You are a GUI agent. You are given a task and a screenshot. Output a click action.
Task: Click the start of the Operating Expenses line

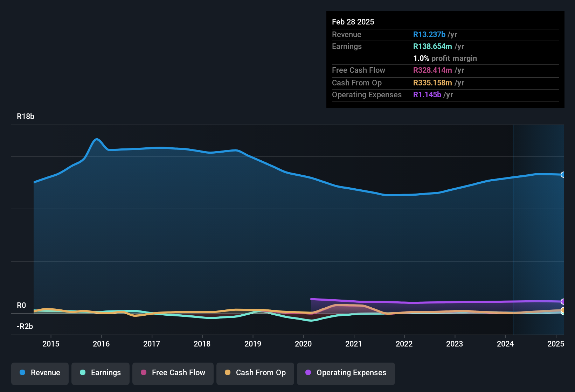(312, 299)
